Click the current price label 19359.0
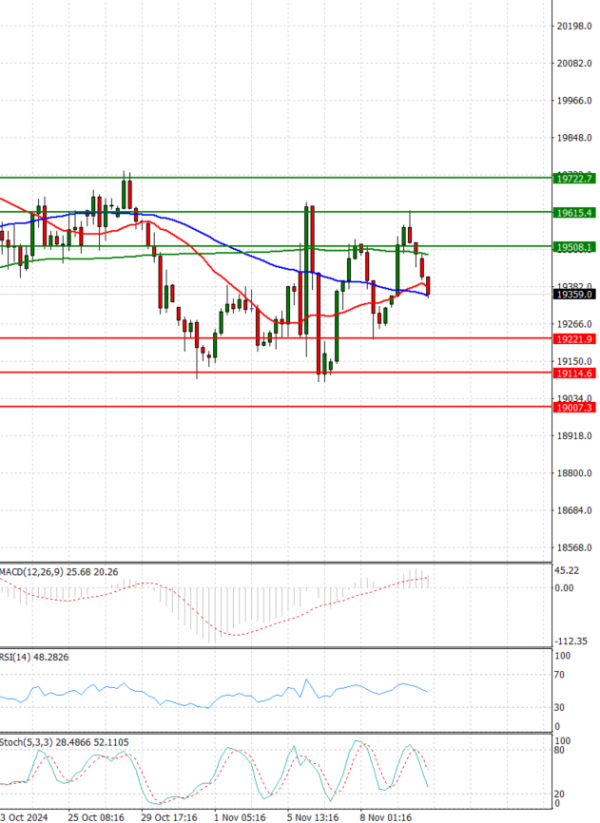This screenshot has height=823, width=600. (575, 294)
